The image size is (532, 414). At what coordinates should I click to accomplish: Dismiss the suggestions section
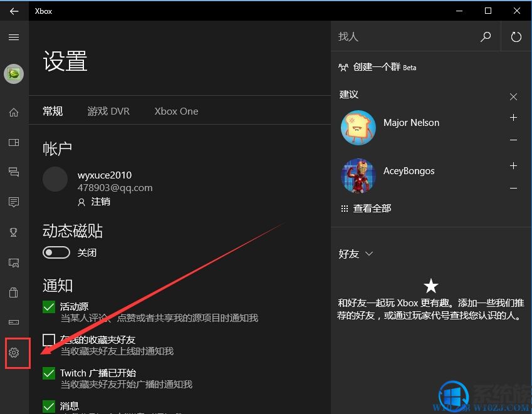(513, 96)
